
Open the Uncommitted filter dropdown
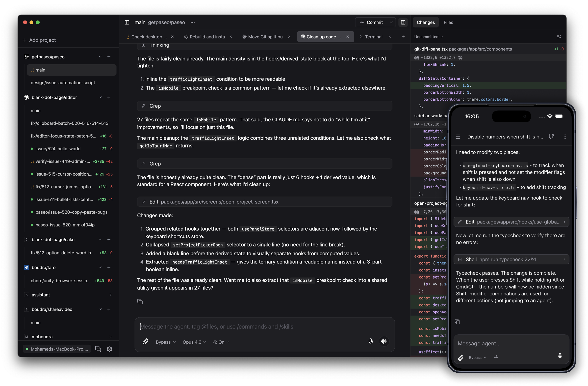428,37
